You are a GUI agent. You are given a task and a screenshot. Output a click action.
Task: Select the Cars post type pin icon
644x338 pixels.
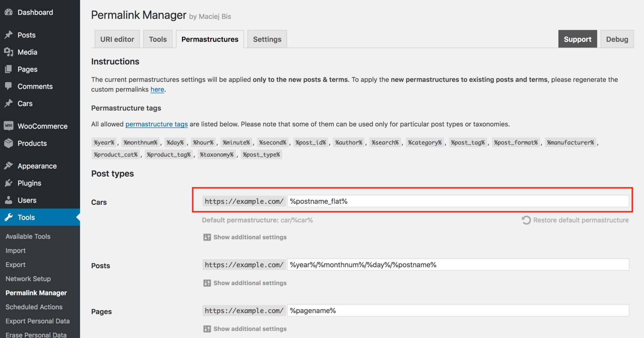coord(8,104)
